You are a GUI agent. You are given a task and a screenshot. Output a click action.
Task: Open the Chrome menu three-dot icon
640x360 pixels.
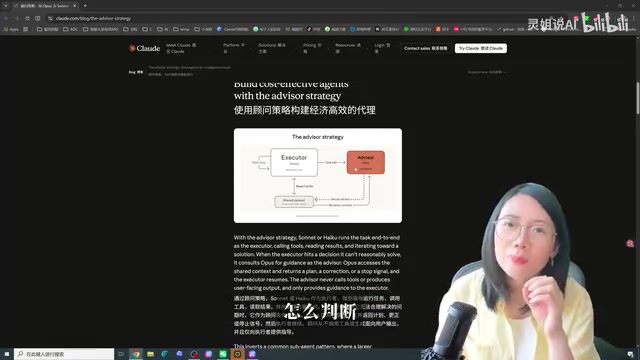634,18
